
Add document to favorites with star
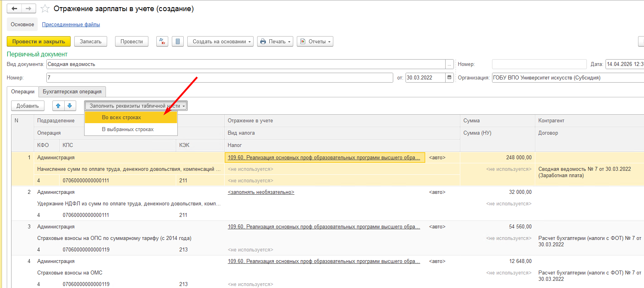45,9
